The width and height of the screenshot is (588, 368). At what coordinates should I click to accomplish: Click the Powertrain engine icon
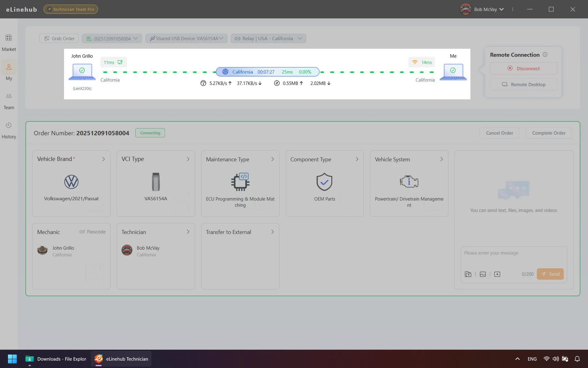(x=409, y=182)
